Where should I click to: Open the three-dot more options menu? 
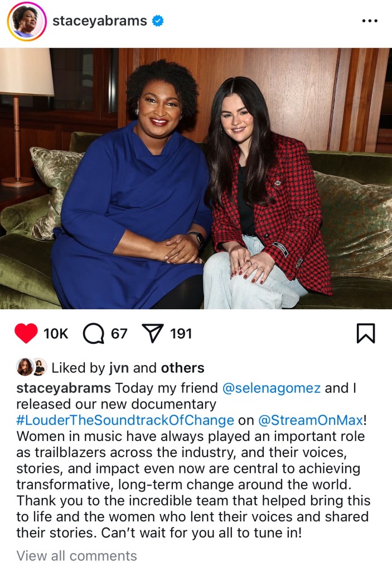click(370, 21)
